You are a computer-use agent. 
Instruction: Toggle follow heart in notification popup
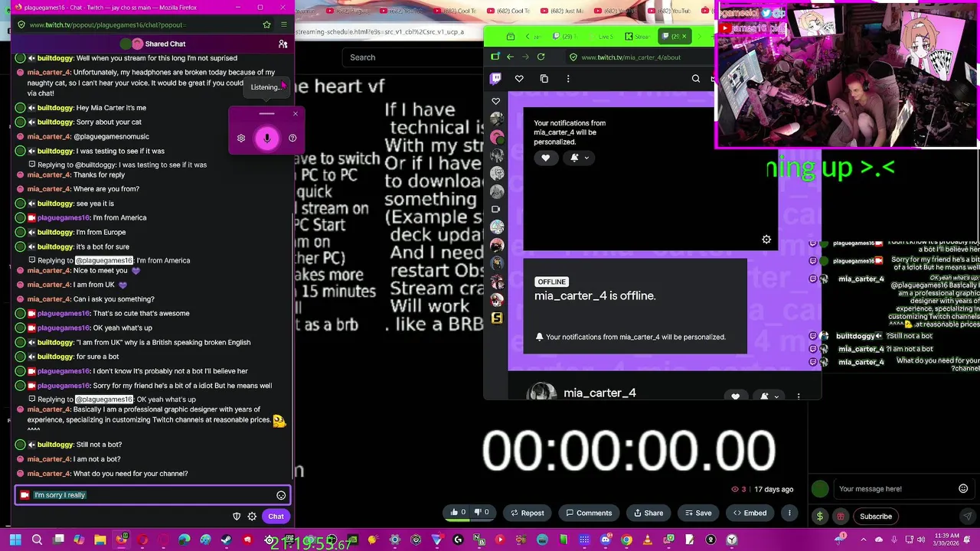coord(545,158)
